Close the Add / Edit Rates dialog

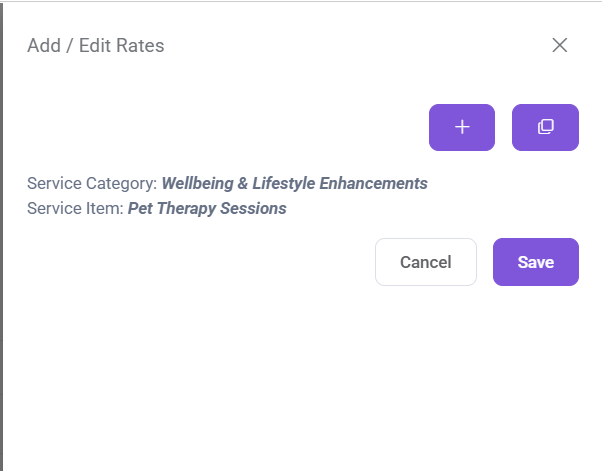[x=560, y=45]
